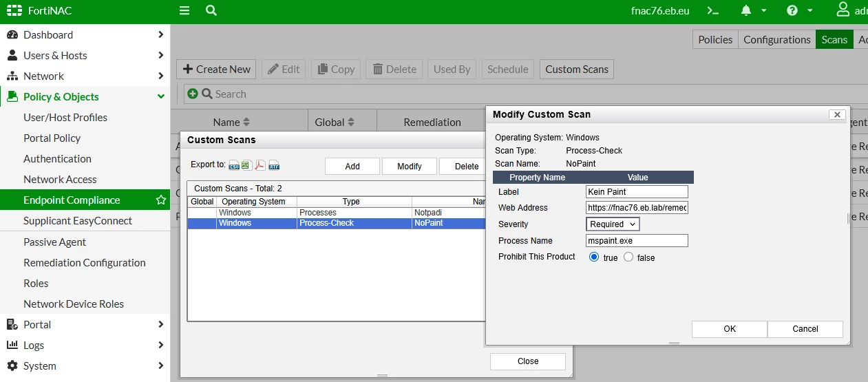This screenshot has height=382, width=868.
Task: Close the Modify Custom Scan dialog
Action: pos(837,115)
